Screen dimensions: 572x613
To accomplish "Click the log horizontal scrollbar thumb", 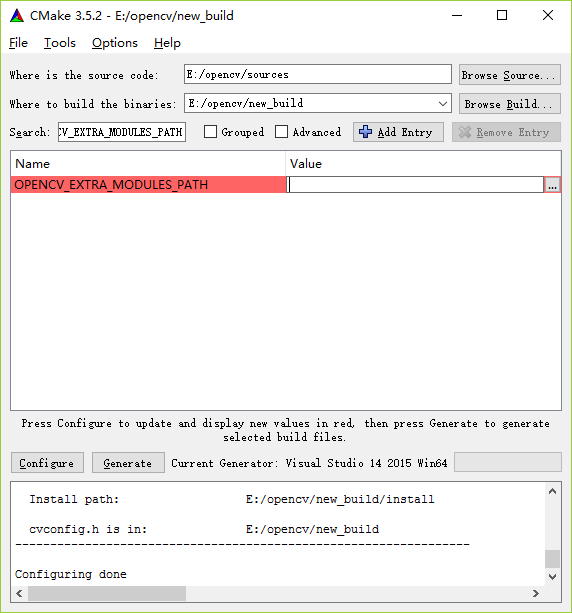I will [x=107, y=593].
